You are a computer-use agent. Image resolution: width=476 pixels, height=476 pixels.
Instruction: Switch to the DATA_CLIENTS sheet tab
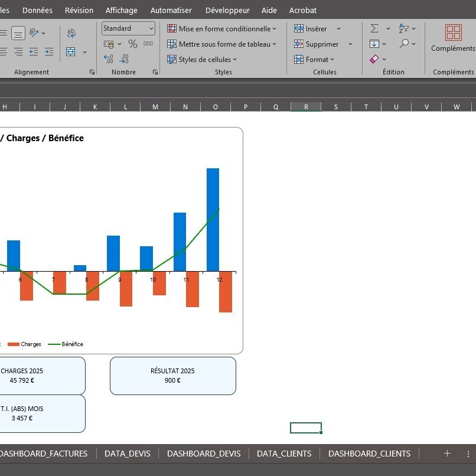point(284,454)
